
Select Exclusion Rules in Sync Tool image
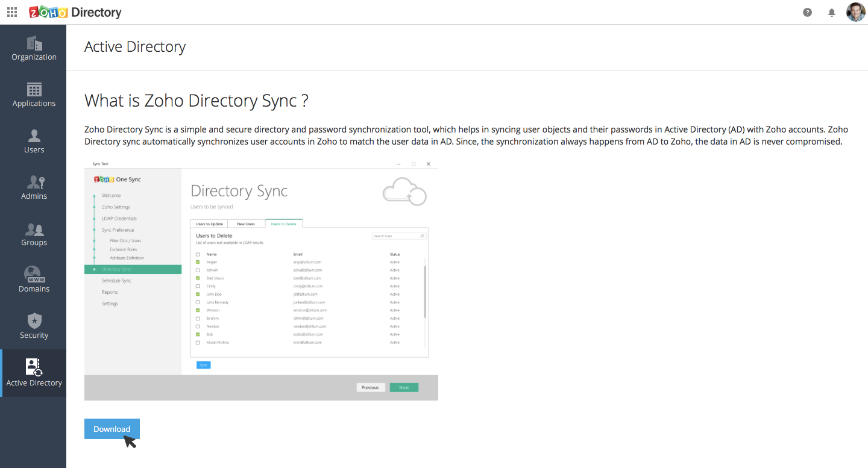(123, 249)
